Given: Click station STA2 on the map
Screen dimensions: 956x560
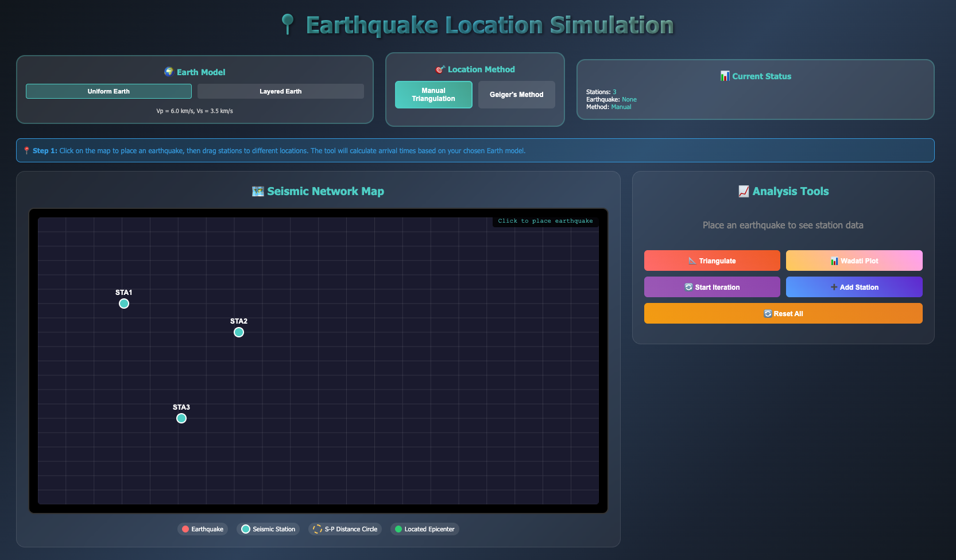Looking at the screenshot, I should point(239,332).
